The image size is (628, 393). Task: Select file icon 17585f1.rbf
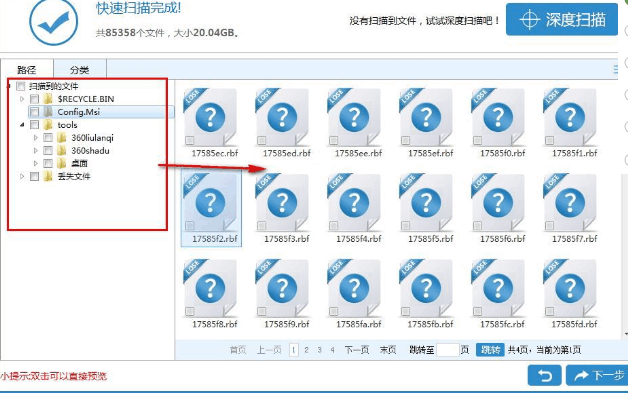pos(570,117)
